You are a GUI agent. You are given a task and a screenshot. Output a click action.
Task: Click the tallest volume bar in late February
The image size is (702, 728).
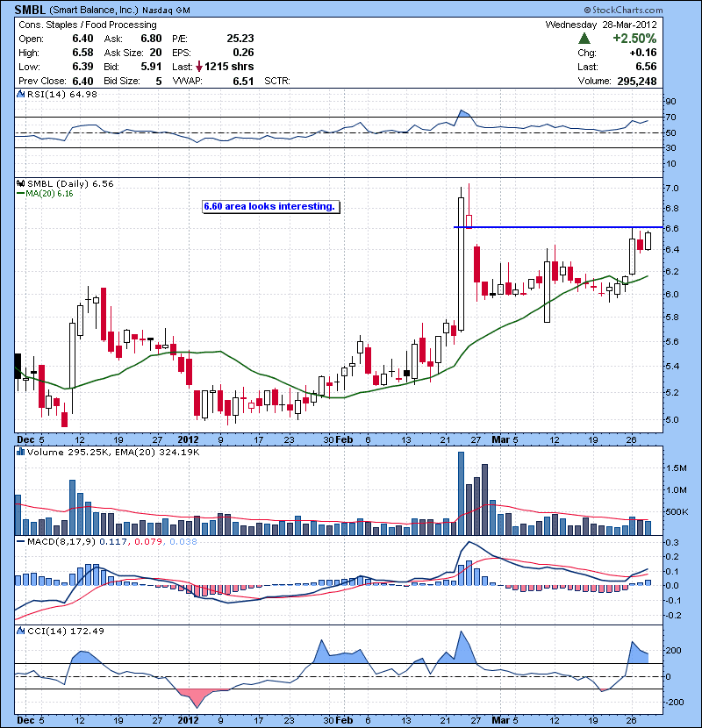point(461,494)
